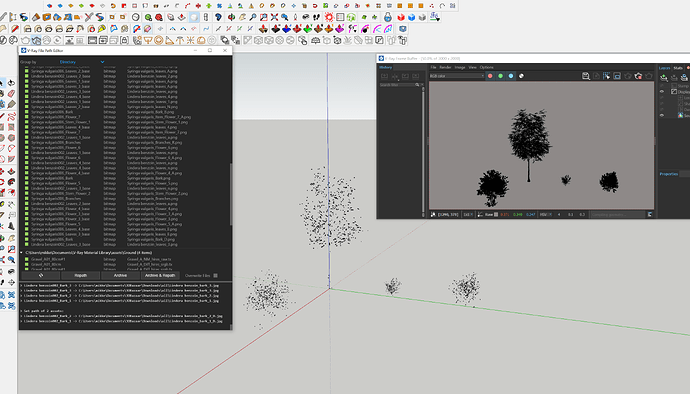Image resolution: width=690 pixels, height=394 pixels.
Task: Click the blue cube icon in toolbar
Action: 411,17
